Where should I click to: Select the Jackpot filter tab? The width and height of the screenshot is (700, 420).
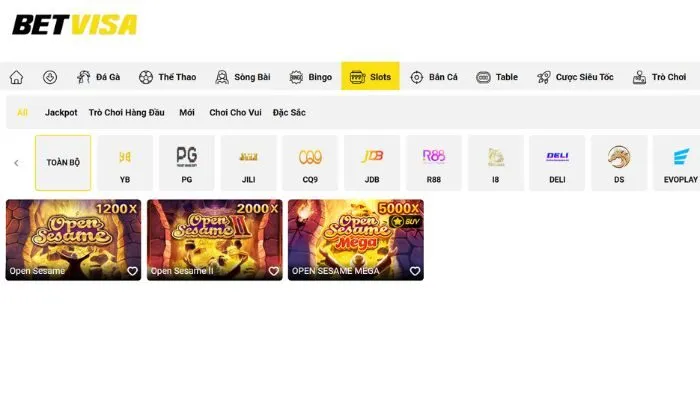pos(61,113)
